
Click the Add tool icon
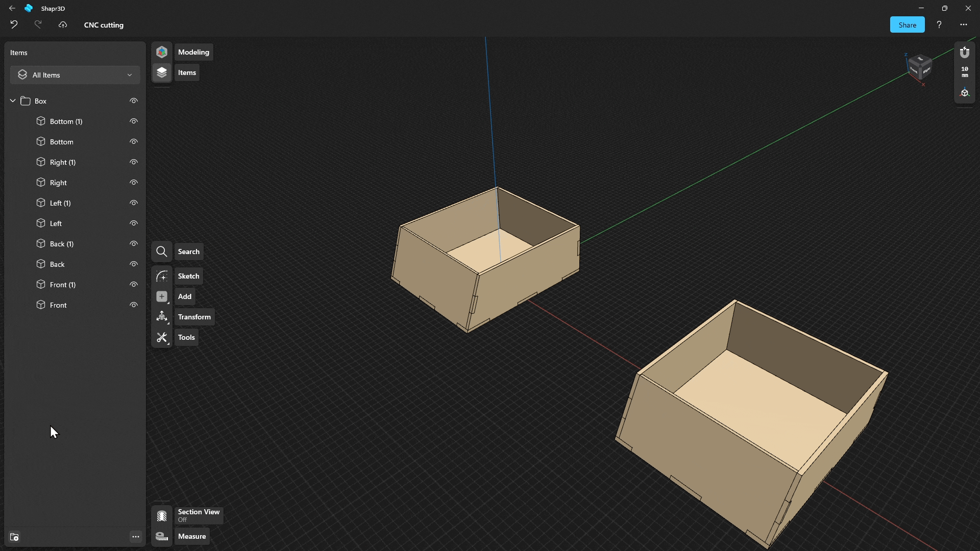(x=162, y=296)
